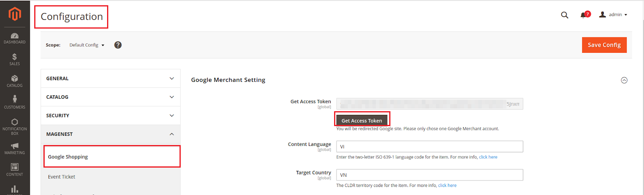This screenshot has height=195, width=644.
Task: Open the Customers sidebar menu
Action: [x=14, y=102]
